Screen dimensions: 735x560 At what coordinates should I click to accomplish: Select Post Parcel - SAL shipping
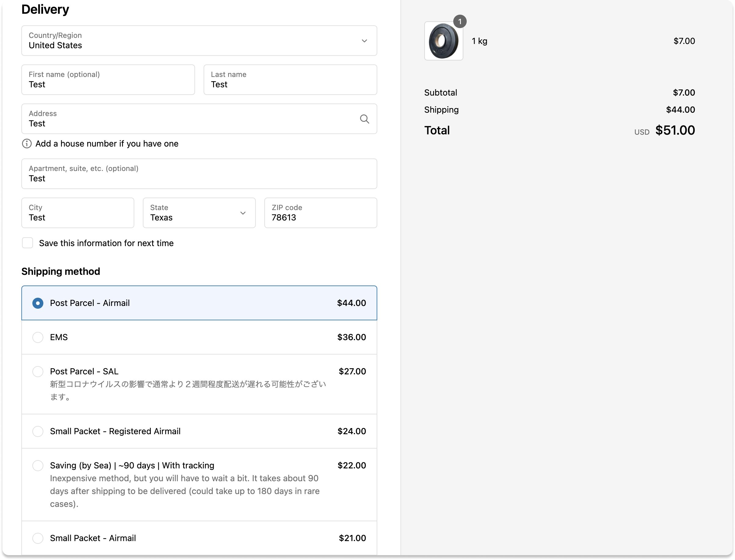tap(38, 371)
